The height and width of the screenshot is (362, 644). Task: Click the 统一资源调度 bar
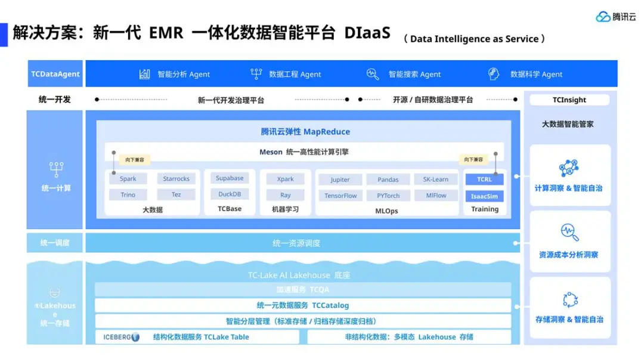pos(303,243)
